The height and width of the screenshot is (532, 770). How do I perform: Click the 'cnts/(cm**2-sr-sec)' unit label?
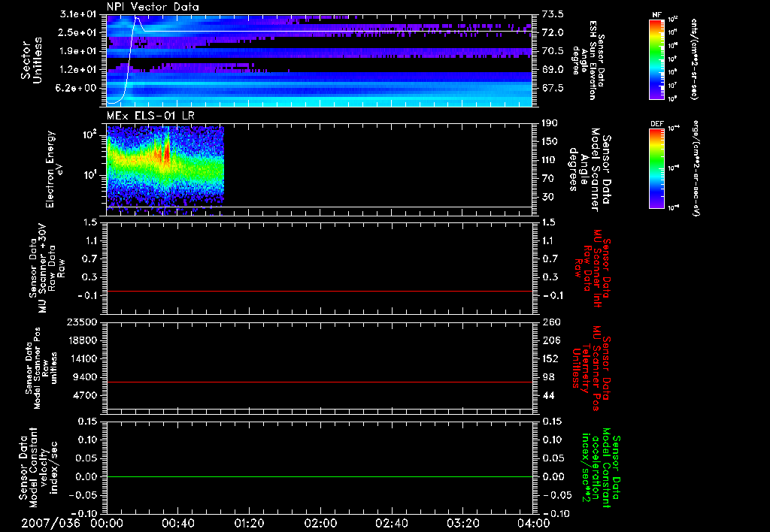[x=694, y=59]
